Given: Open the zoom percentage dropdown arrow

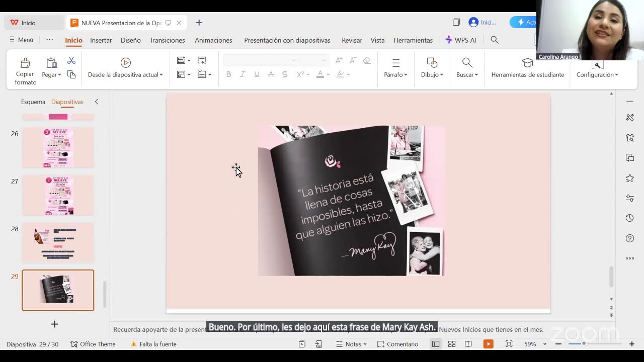Looking at the screenshot, I should tap(544, 344).
